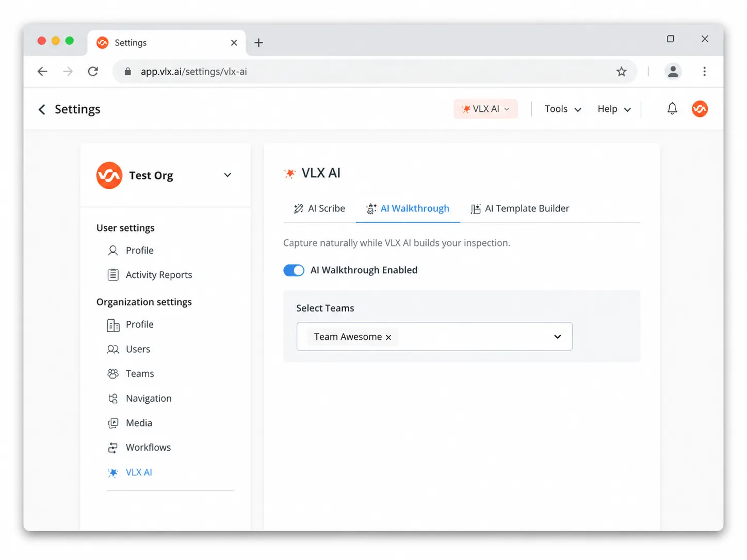Open the Tools dropdown menu

pyautogui.click(x=563, y=109)
